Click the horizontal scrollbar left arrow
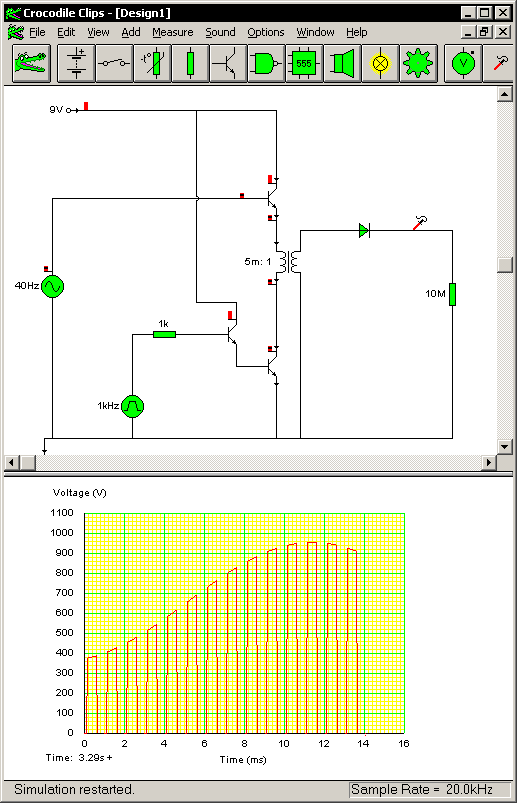517x803 pixels. click(x=12, y=462)
